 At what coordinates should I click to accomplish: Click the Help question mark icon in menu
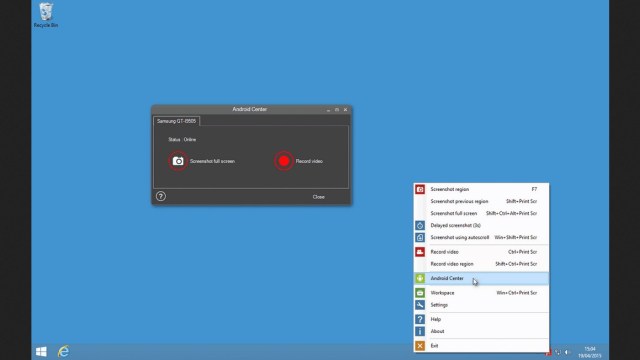pyautogui.click(x=420, y=319)
